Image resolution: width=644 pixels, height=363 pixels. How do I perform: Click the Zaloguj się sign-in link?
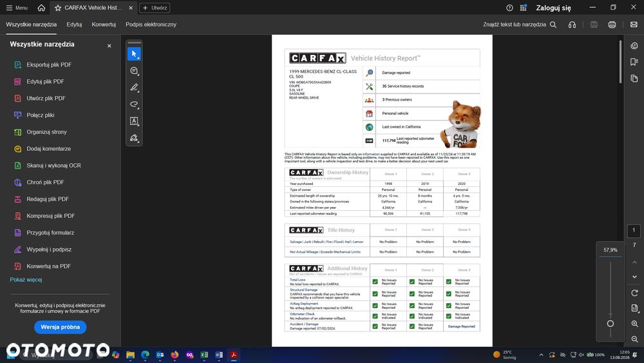pos(553,8)
